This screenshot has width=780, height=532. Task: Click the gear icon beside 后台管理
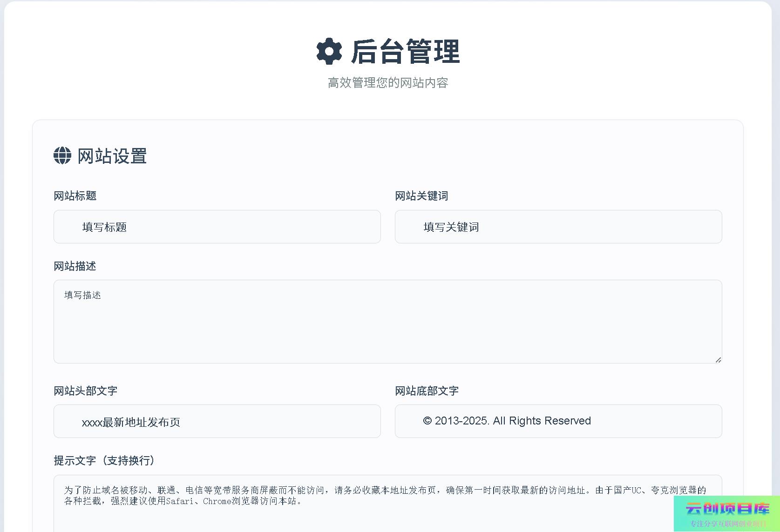coord(329,51)
